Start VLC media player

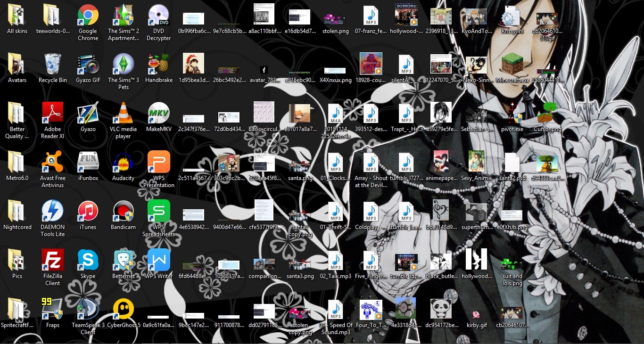click(124, 114)
